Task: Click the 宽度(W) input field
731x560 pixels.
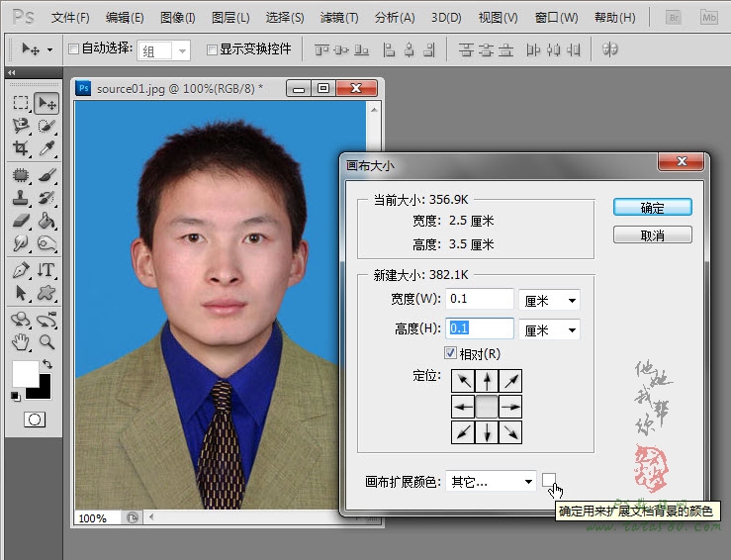Action: (479, 299)
